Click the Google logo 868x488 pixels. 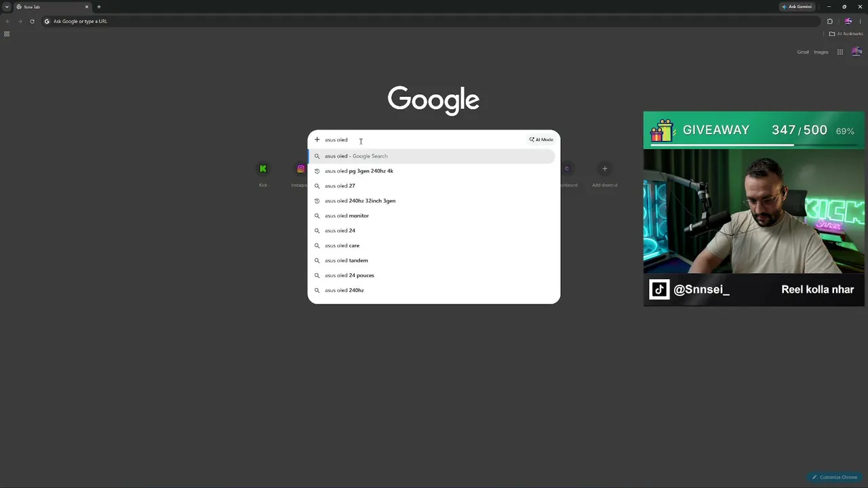tap(434, 100)
